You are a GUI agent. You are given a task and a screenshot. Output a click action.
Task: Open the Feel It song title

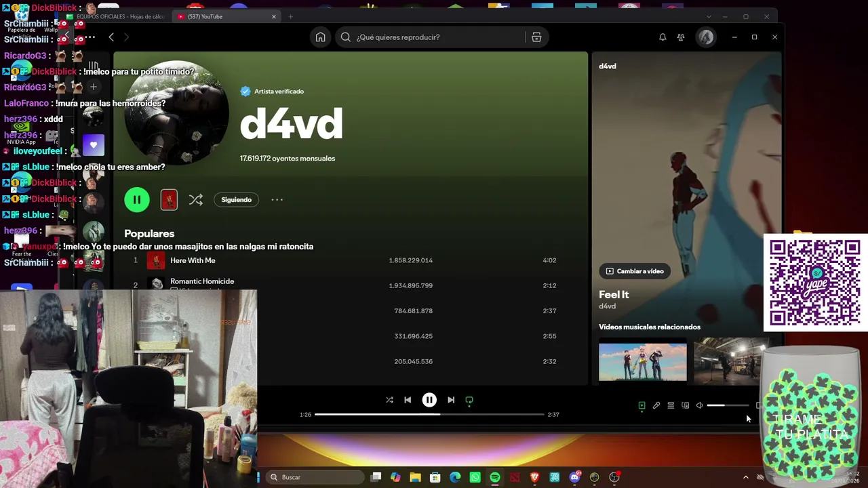coord(614,295)
